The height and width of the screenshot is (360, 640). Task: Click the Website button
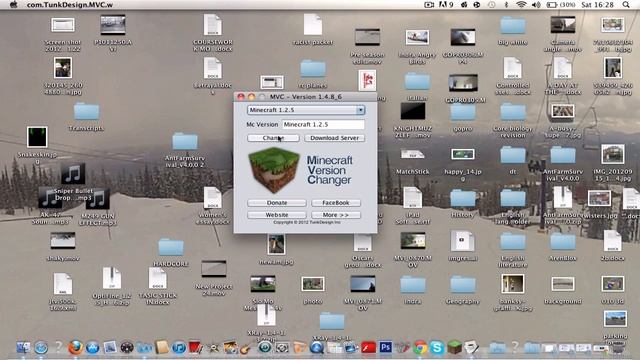click(277, 215)
